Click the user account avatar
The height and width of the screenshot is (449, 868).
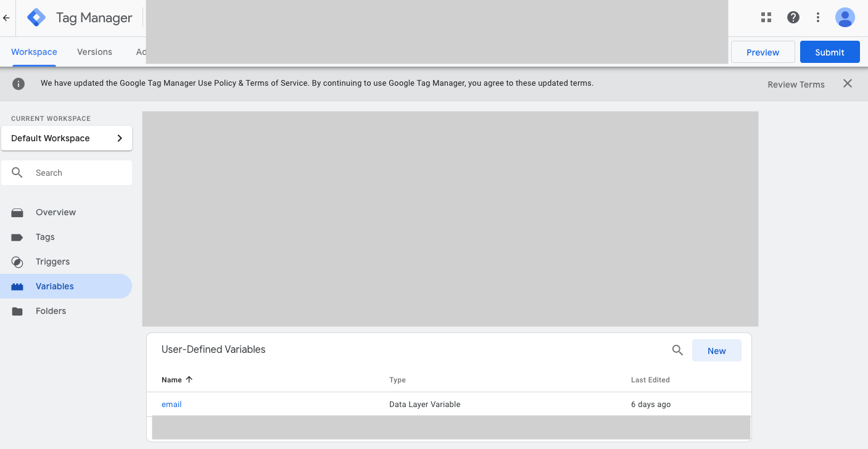tap(845, 17)
